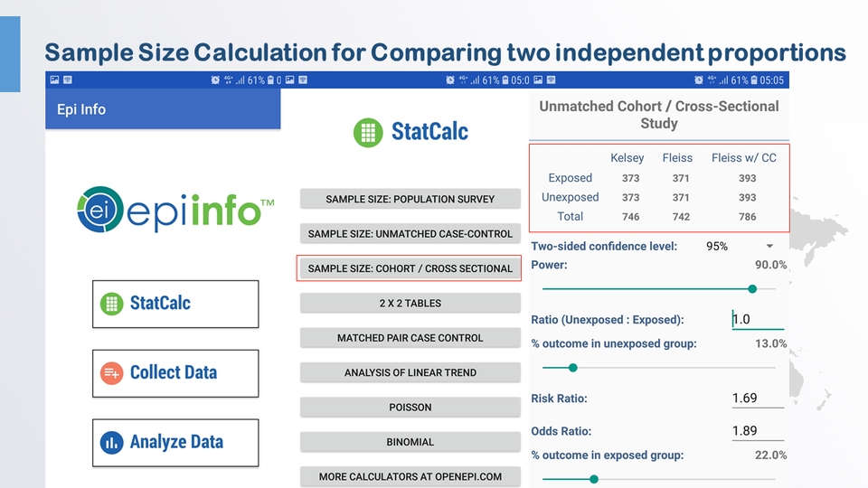Click the % outcome in unexposed group slider
The width and height of the screenshot is (868, 488).
pyautogui.click(x=659, y=368)
